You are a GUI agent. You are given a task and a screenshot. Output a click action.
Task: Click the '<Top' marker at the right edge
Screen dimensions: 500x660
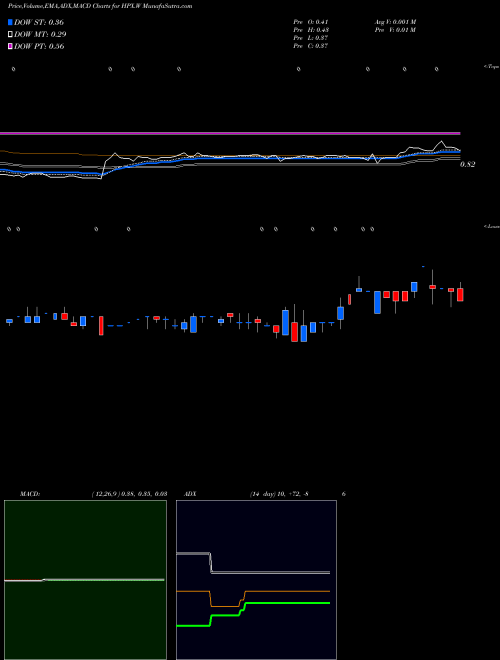pos(492,67)
